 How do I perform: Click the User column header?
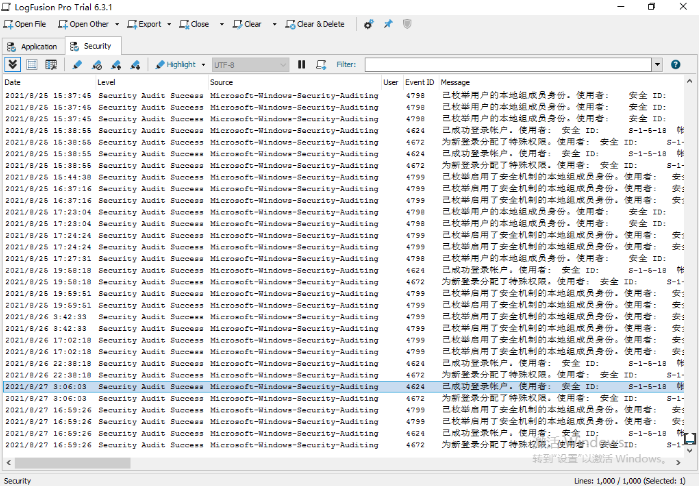[392, 82]
